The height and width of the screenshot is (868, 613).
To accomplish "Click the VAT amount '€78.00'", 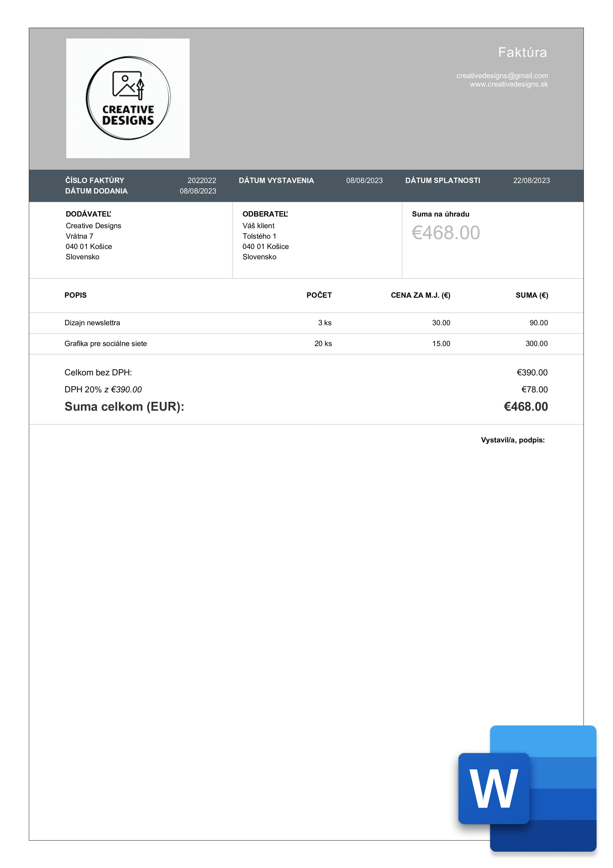I will (534, 389).
